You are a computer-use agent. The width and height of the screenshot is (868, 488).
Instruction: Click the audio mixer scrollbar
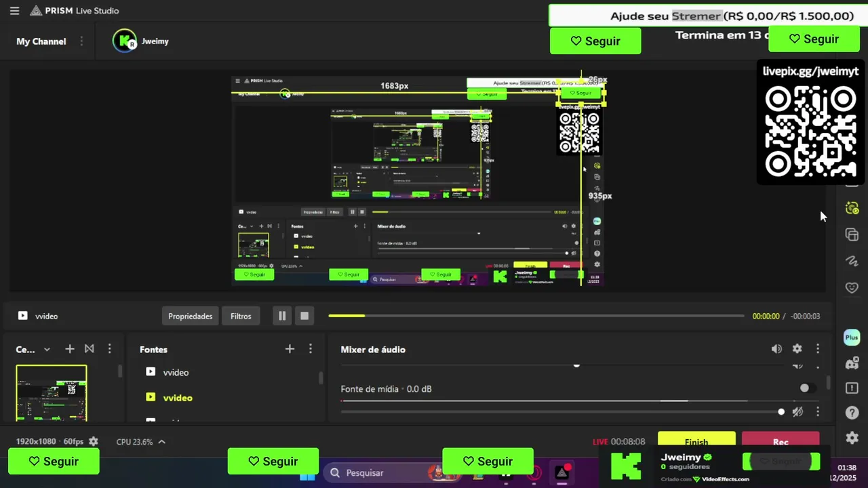pyautogui.click(x=828, y=383)
